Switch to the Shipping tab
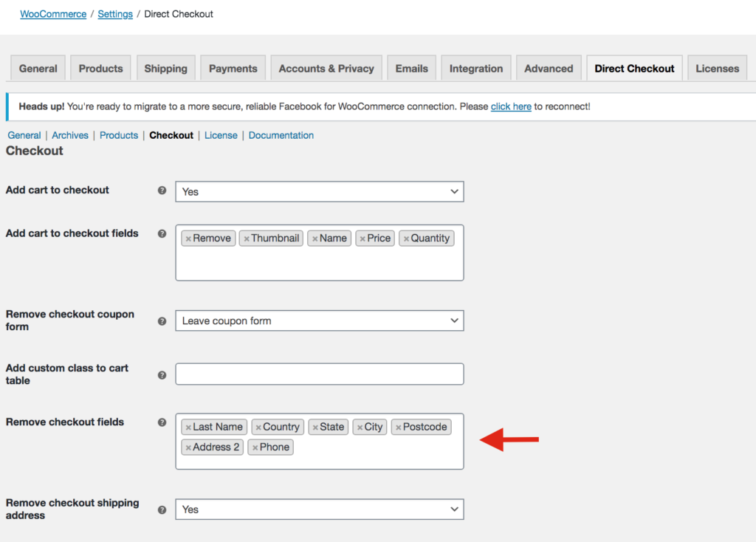This screenshot has height=542, width=756. 166,69
